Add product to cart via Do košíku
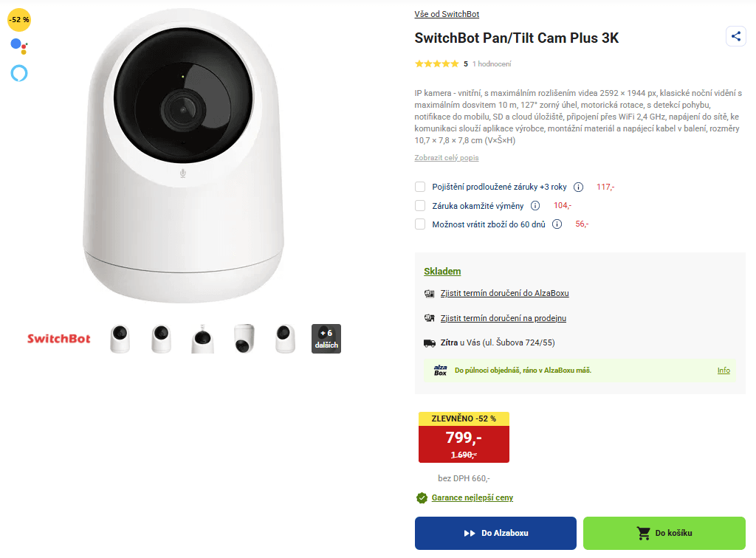 pos(664,532)
